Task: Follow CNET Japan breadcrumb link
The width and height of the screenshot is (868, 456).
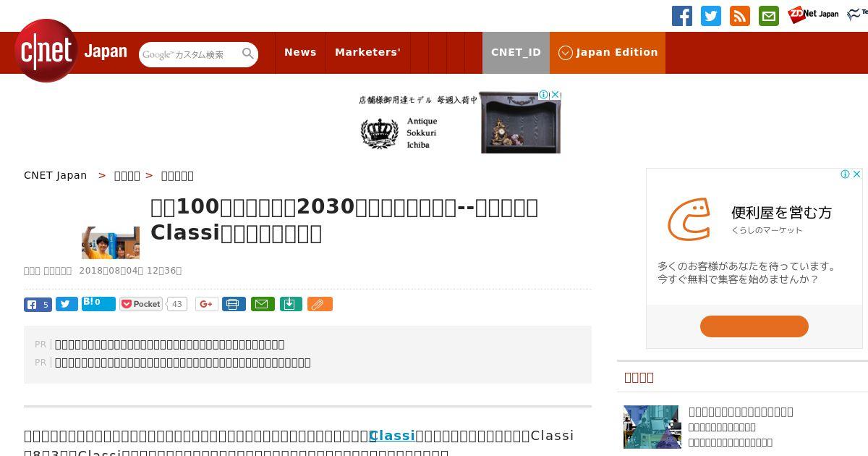Action: (56, 175)
